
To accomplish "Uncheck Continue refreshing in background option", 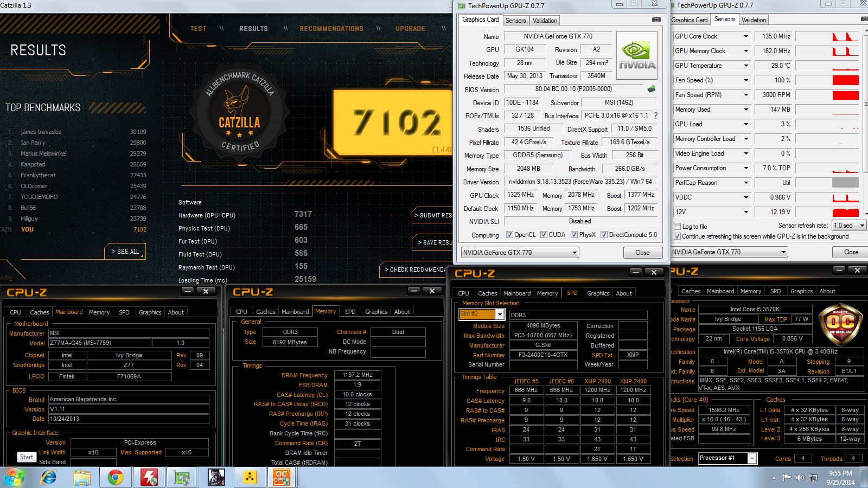I will [677, 236].
